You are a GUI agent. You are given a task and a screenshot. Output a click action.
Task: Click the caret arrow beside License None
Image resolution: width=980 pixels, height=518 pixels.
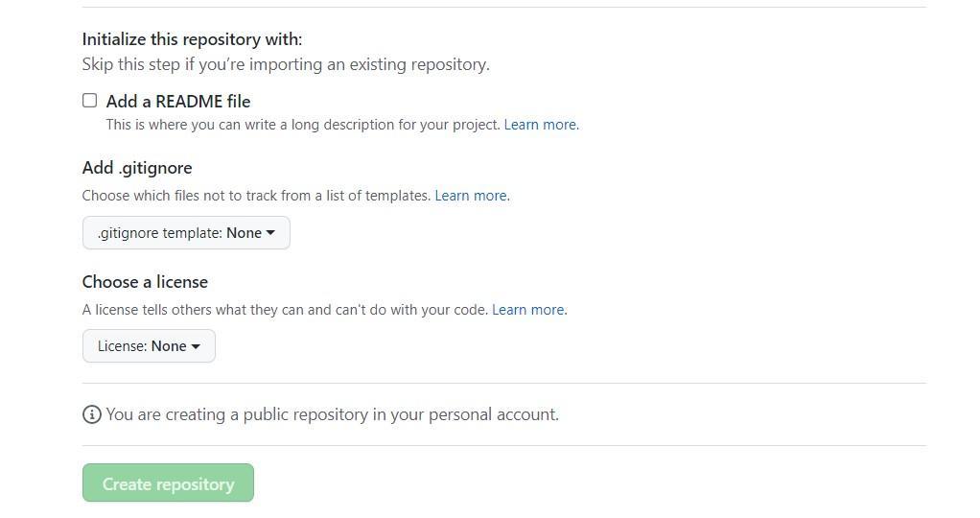pyautogui.click(x=196, y=346)
